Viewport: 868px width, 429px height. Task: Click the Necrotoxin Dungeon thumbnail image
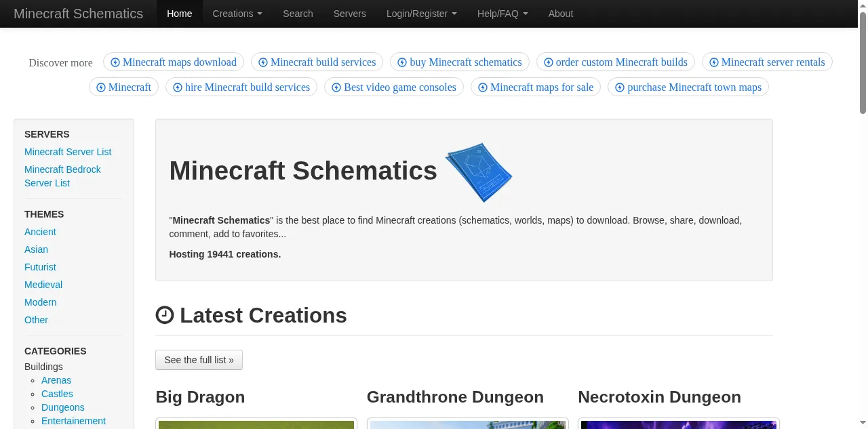tap(679, 424)
